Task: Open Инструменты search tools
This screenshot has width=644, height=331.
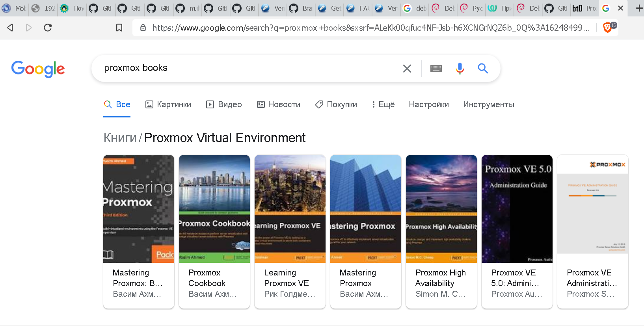Action: click(489, 104)
